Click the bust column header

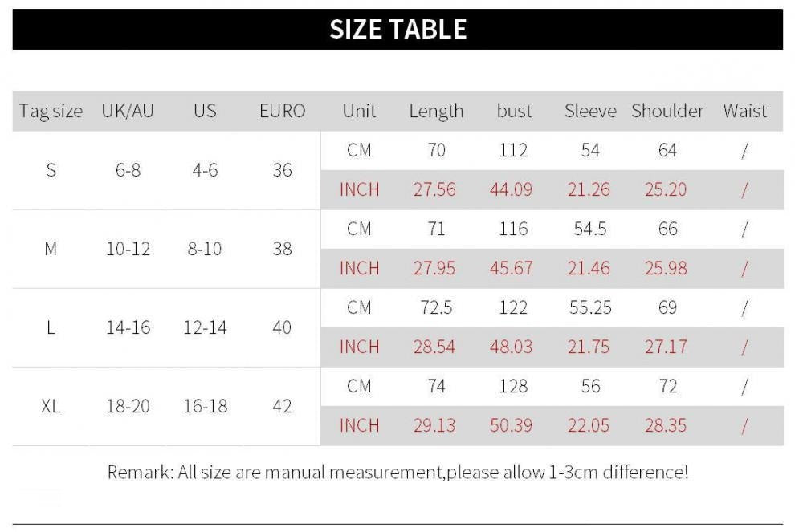click(514, 111)
